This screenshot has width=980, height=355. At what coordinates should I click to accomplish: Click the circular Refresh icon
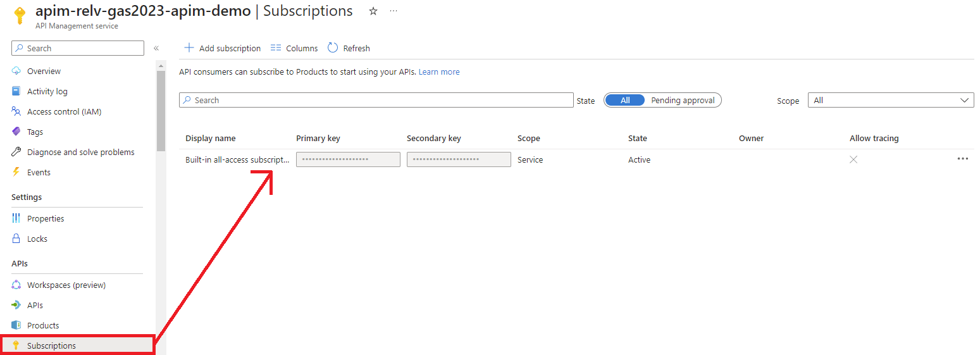333,48
